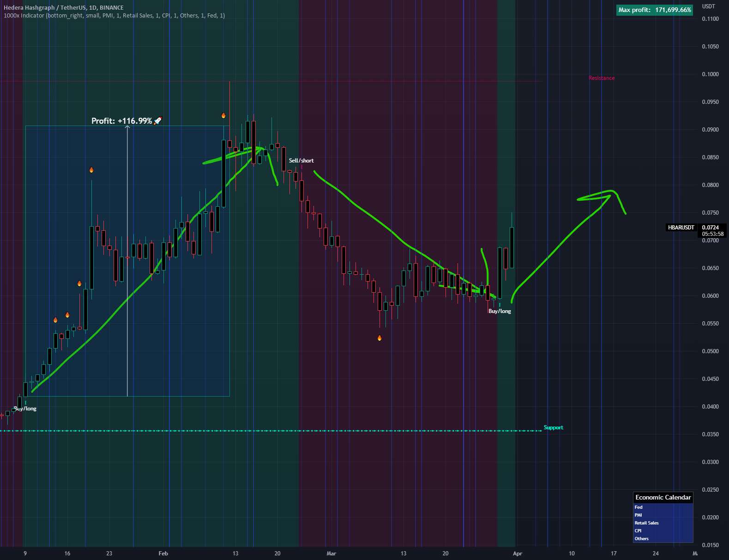Click the fire icon above the 0.0800 wick candle
This screenshot has height=560, width=729.
(91, 170)
